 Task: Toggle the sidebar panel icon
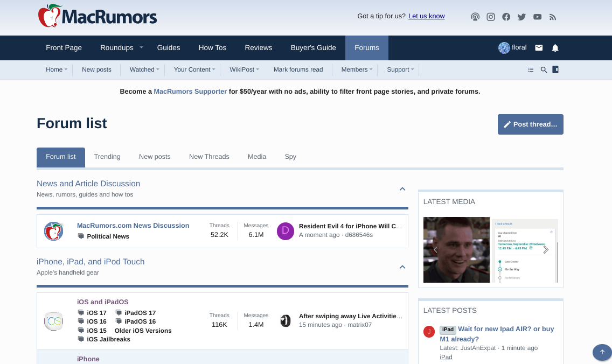point(555,69)
